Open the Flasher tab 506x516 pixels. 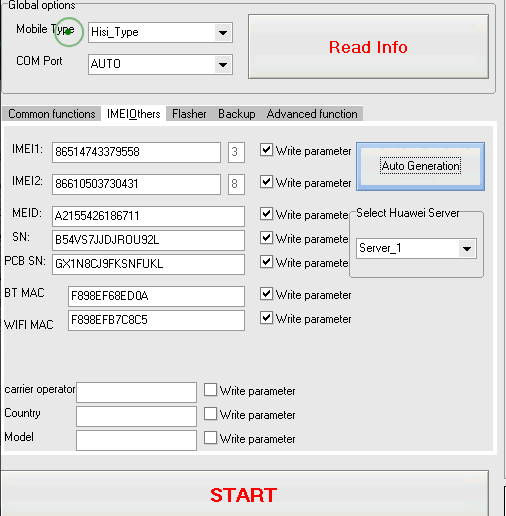point(189,114)
